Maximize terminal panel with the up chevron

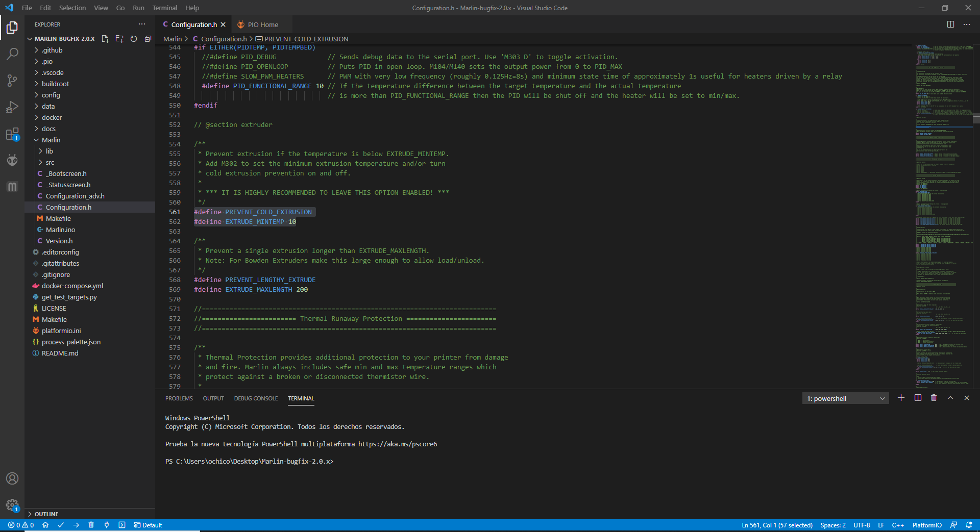point(950,398)
